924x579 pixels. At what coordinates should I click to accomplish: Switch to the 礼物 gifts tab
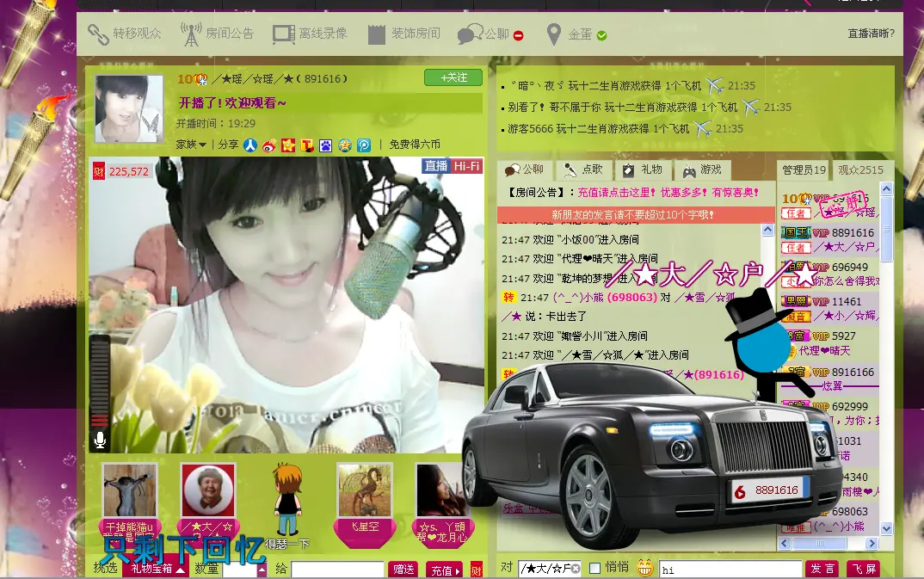(x=643, y=169)
